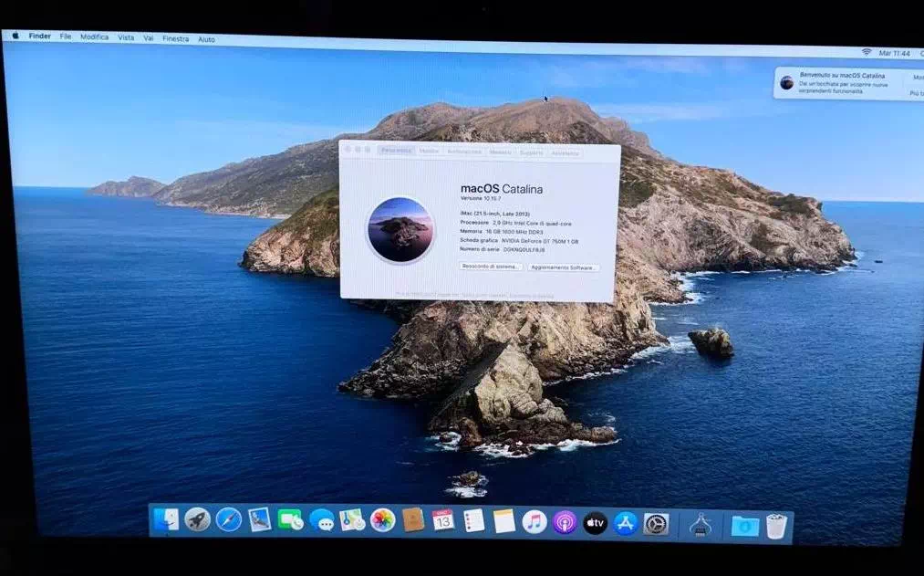
Task: Click the macOS Catalina title text
Action: 502,189
